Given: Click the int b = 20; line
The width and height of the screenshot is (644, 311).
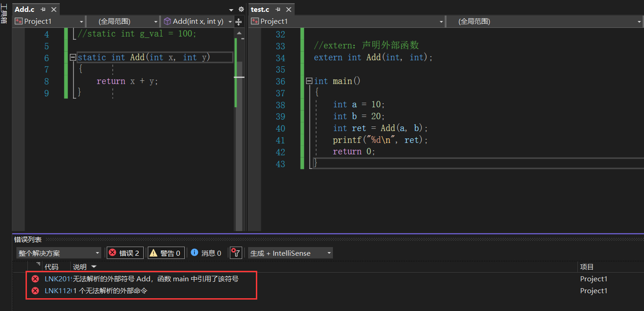Looking at the screenshot, I should (359, 116).
